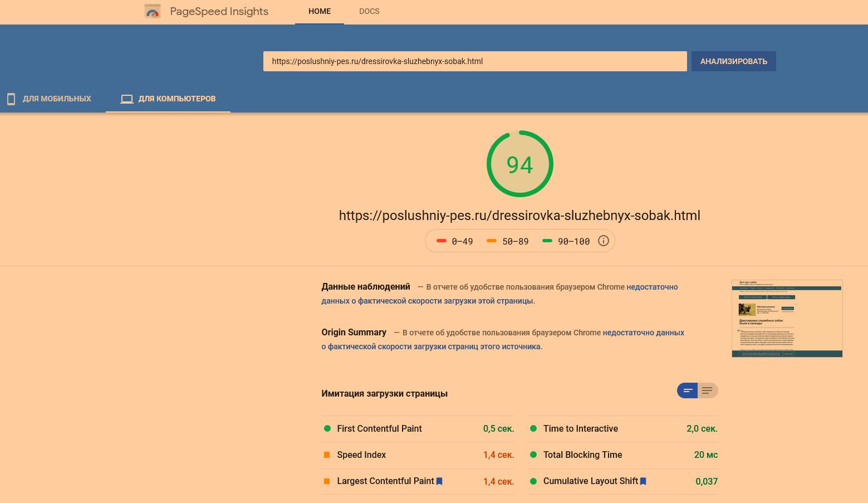Click the laptop icon for desktop results
This screenshot has width=868, height=503.
click(x=127, y=99)
